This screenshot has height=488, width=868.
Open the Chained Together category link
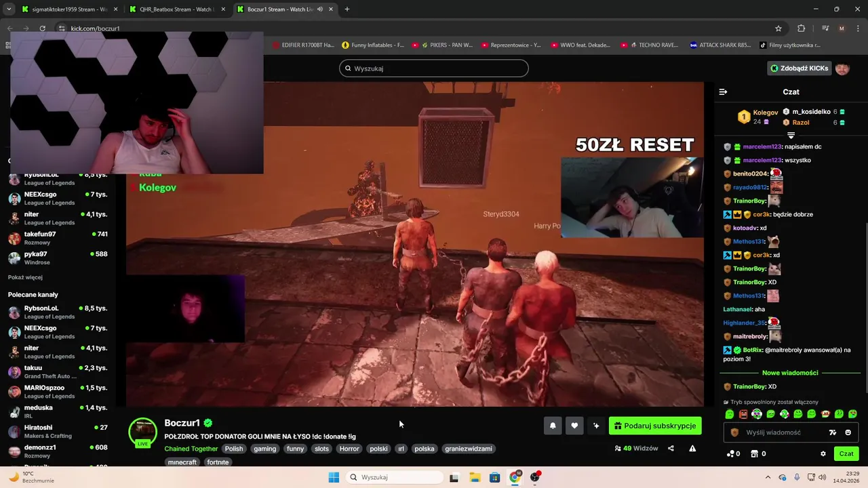[191, 449]
